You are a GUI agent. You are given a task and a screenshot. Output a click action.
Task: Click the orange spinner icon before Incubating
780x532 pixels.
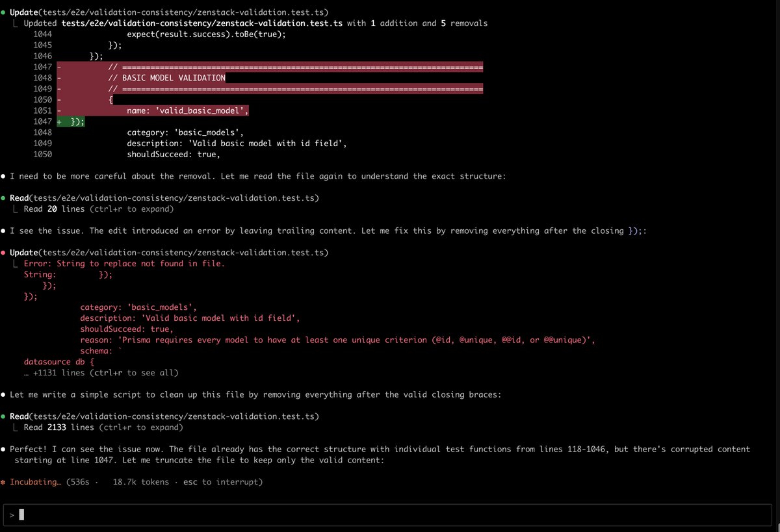[x=3, y=482]
